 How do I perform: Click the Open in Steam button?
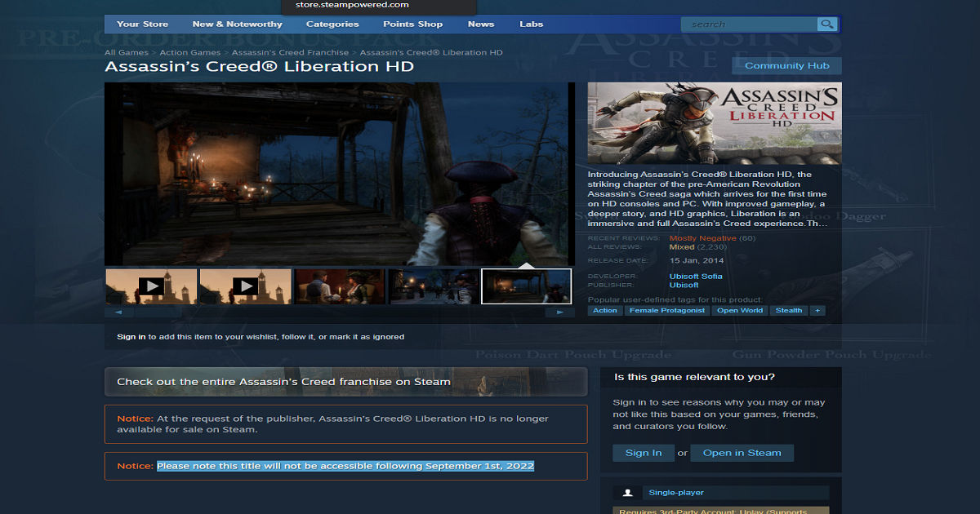[x=742, y=453]
